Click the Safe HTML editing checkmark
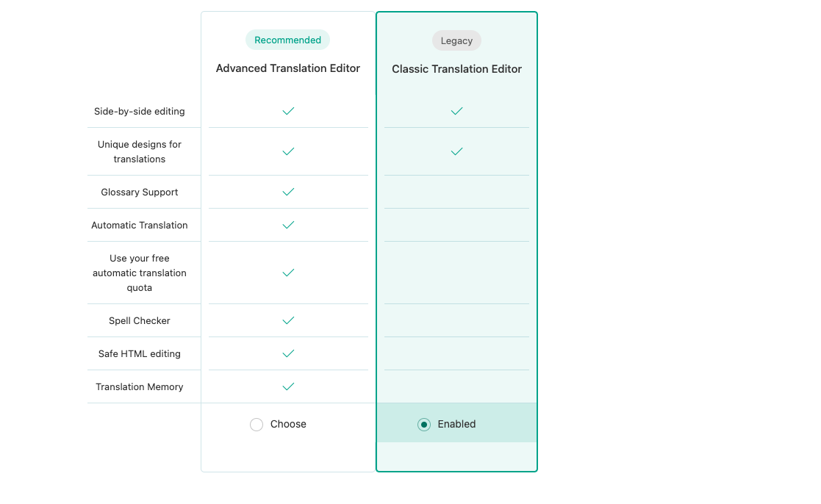This screenshot has height=504, width=821. click(x=289, y=354)
